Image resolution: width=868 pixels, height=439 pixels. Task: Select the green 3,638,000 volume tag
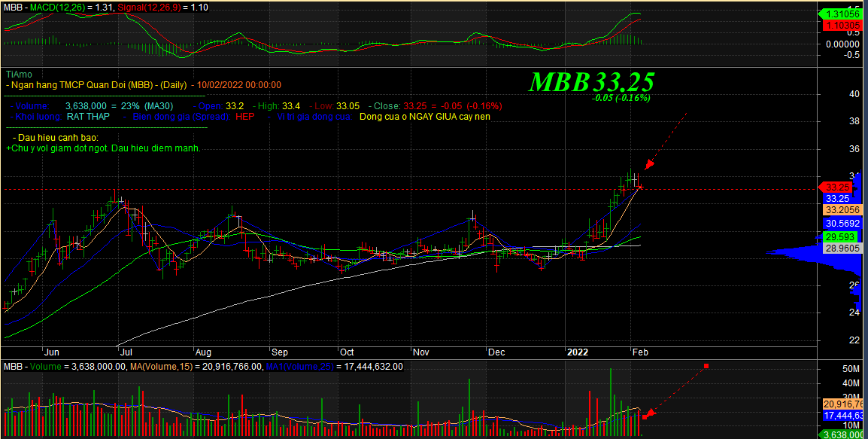(x=840, y=434)
